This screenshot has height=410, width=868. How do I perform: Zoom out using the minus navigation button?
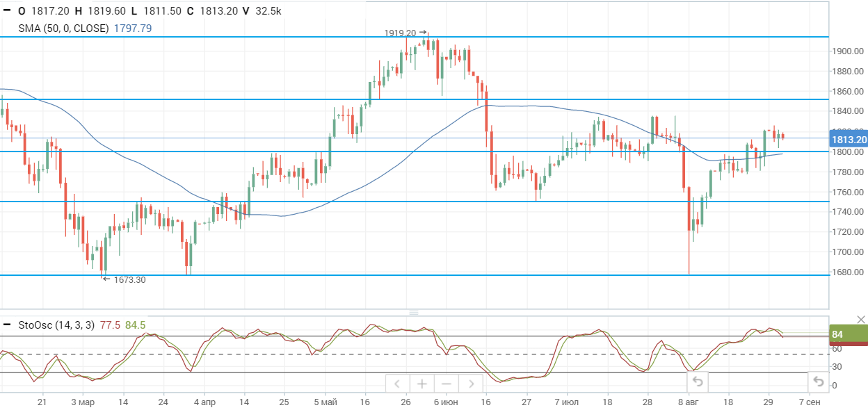[x=447, y=383]
